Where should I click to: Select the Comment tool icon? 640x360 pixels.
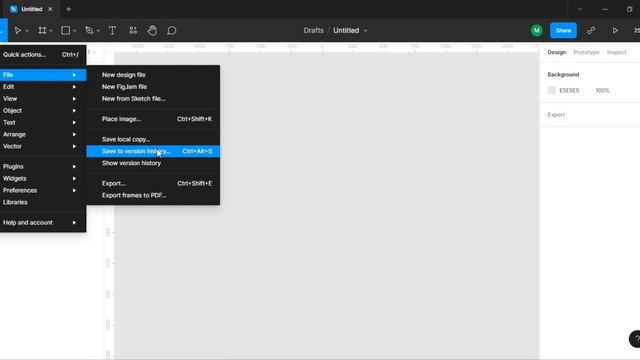(x=172, y=31)
